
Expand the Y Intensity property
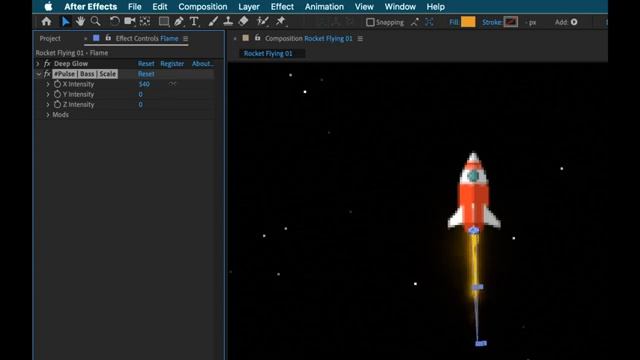[x=48, y=94]
